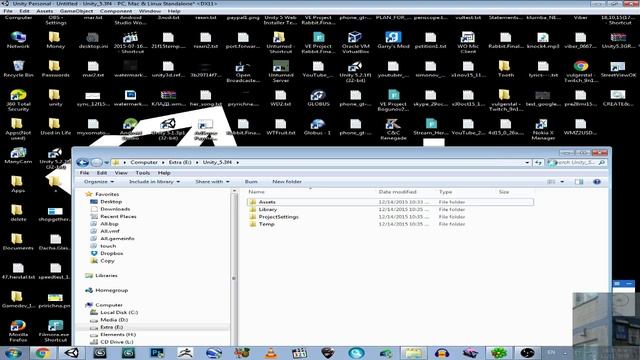640x360 pixels.
Task: Open Desktop in Favorites
Action: point(111,202)
